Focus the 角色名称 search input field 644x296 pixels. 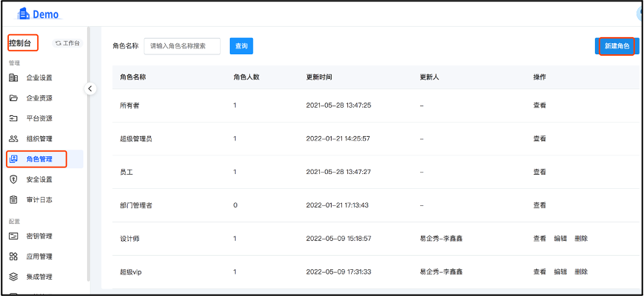182,46
